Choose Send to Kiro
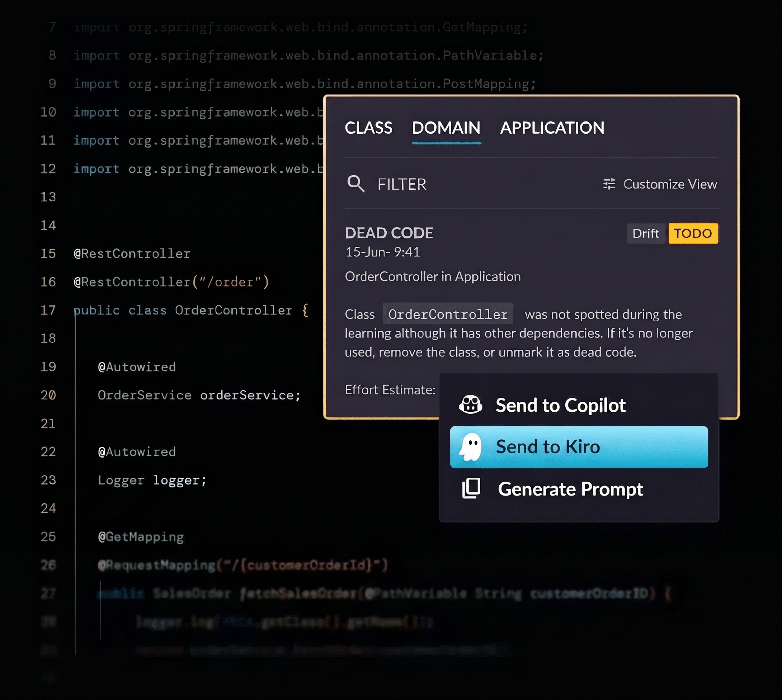Screen dimensions: 782x700 (579, 447)
